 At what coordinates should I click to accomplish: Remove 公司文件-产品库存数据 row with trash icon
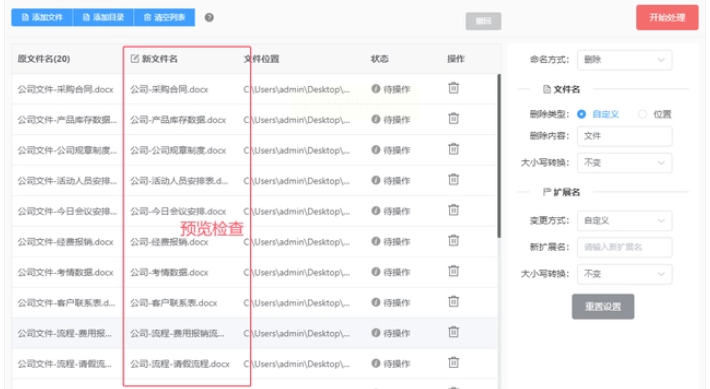click(x=453, y=118)
